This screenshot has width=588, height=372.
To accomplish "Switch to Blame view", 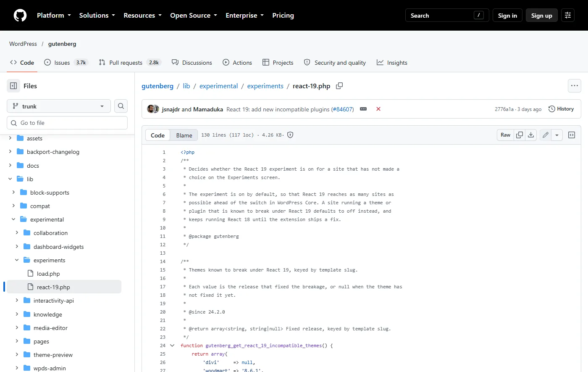I will click(184, 135).
